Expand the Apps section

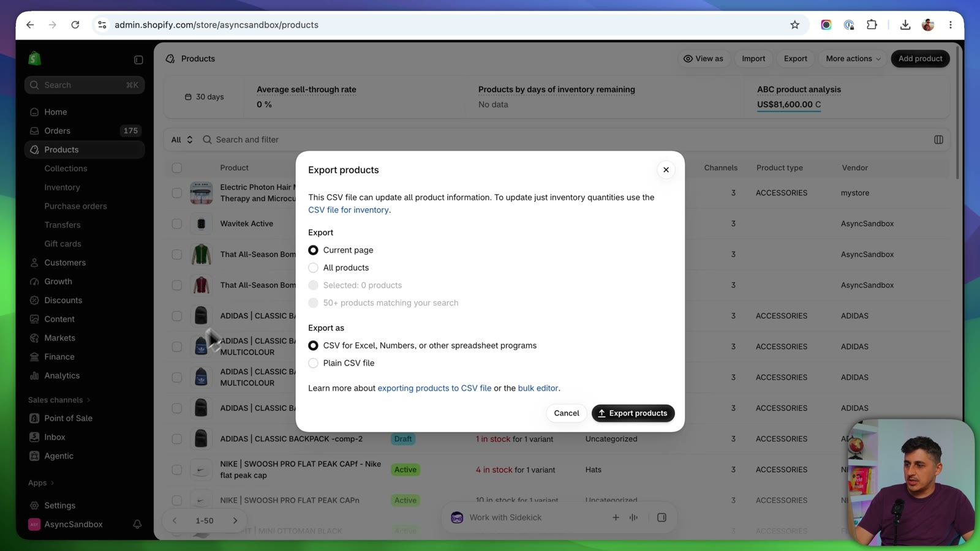tap(41, 483)
